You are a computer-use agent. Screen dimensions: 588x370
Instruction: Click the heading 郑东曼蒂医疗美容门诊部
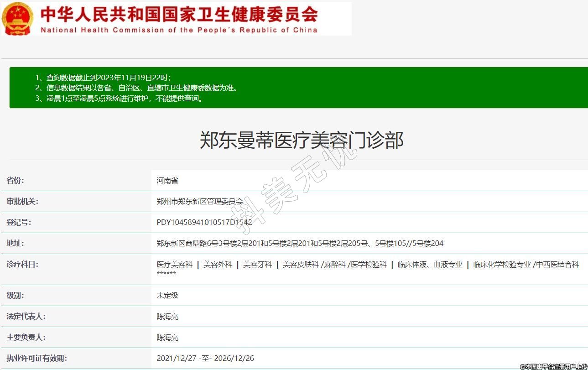pyautogui.click(x=302, y=140)
